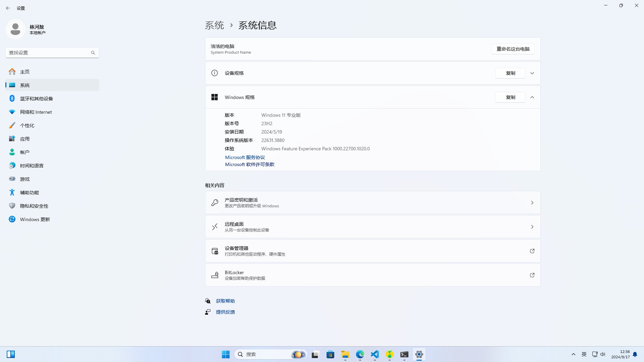
Task: Click the 提供反馈 person icon
Action: tap(208, 312)
